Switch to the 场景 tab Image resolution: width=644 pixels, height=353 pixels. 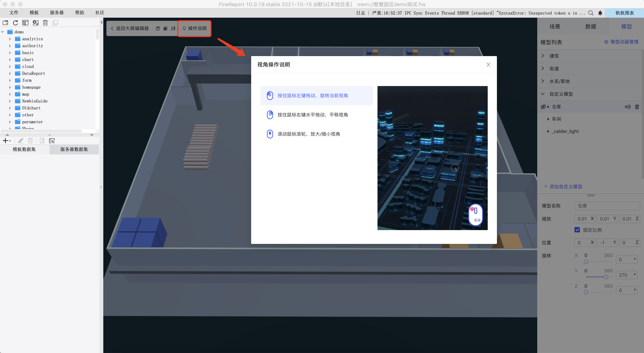click(555, 27)
